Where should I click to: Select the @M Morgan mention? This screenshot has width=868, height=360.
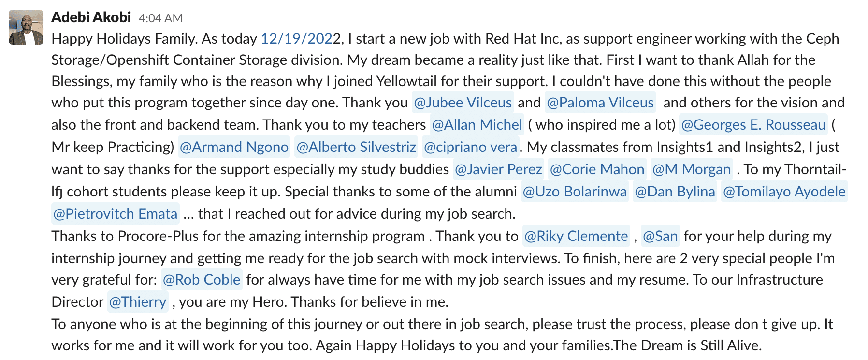tap(691, 169)
